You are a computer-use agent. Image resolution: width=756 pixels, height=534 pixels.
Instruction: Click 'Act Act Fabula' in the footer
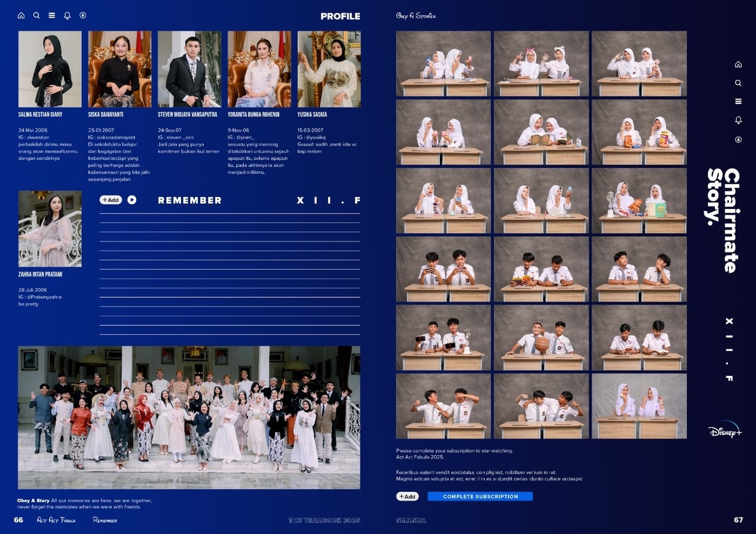click(56, 520)
